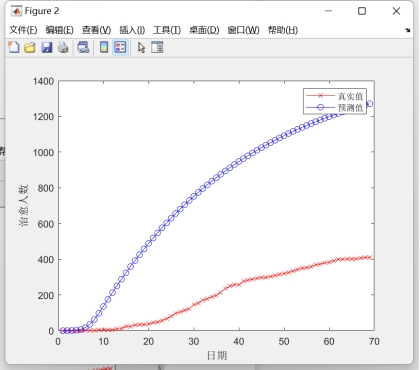
Task: Select the 真实值 legend entry
Action: pyautogui.click(x=334, y=96)
